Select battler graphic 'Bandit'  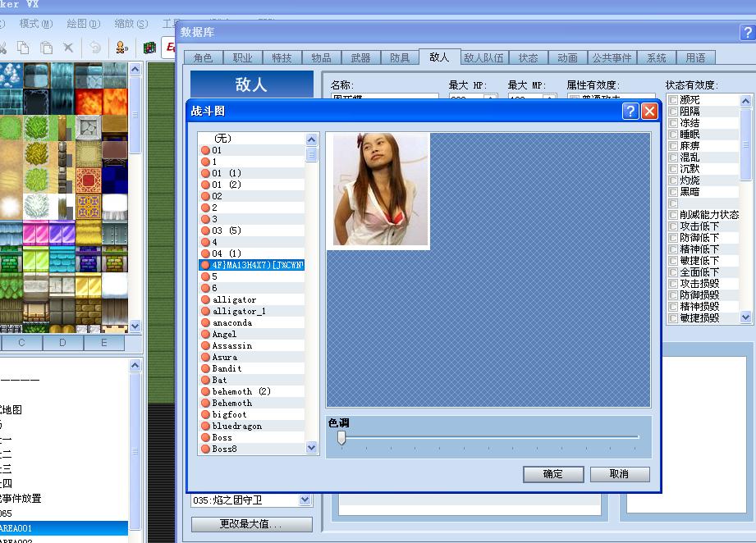pyautogui.click(x=252, y=368)
